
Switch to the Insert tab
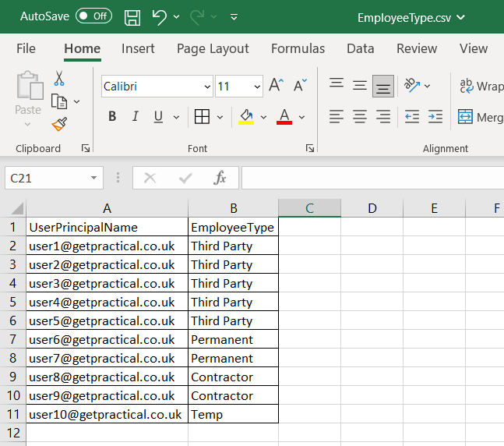(138, 48)
